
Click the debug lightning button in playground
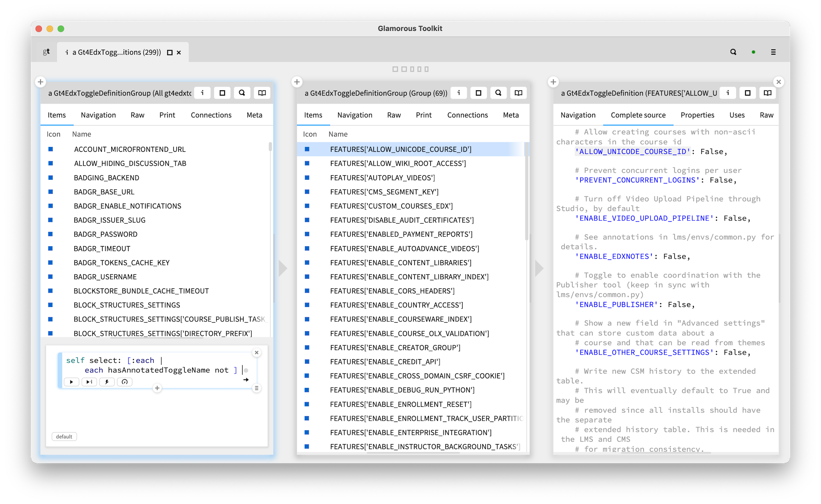point(107,382)
